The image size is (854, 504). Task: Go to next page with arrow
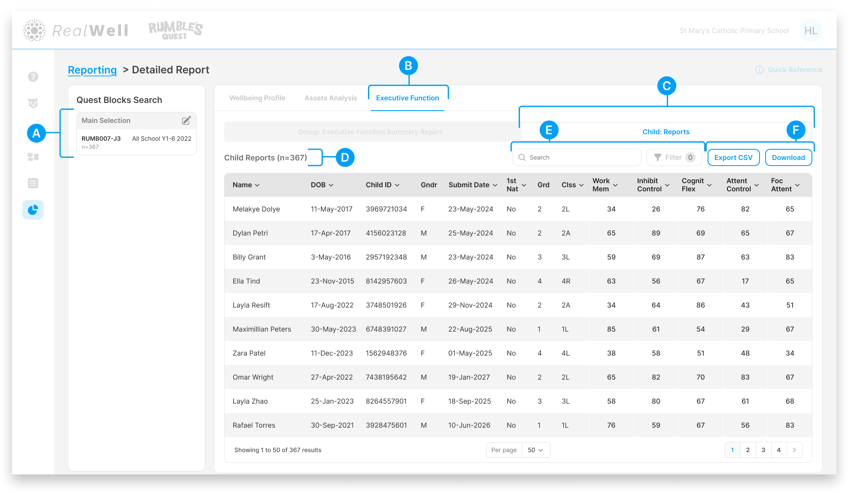794,450
